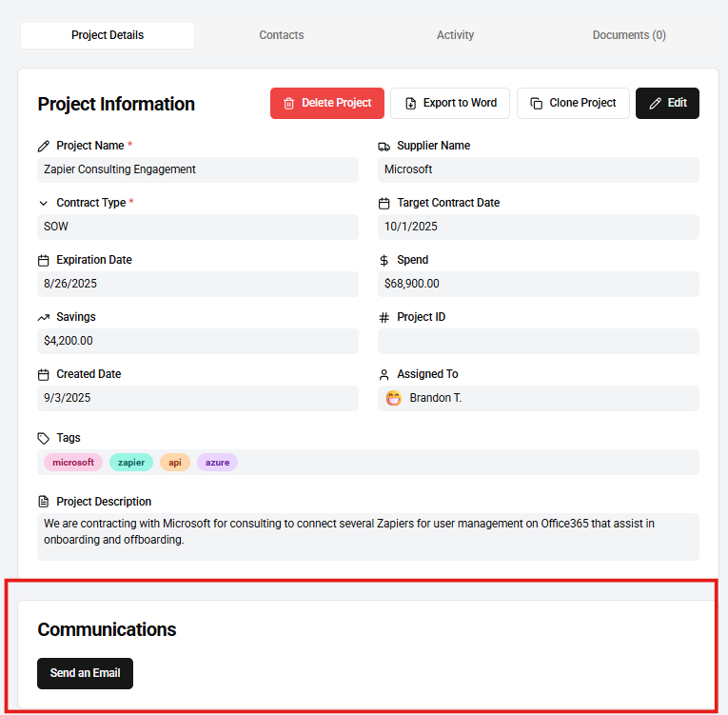This screenshot has height=715, width=728.
Task: Expand the Contract Type chevron
Action: click(44, 203)
